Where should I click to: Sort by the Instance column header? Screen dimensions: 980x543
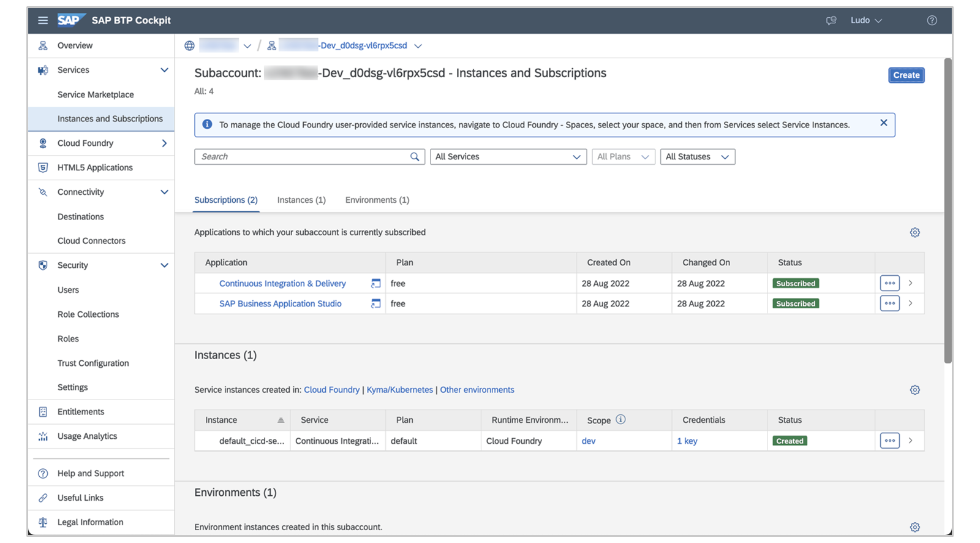pos(243,420)
